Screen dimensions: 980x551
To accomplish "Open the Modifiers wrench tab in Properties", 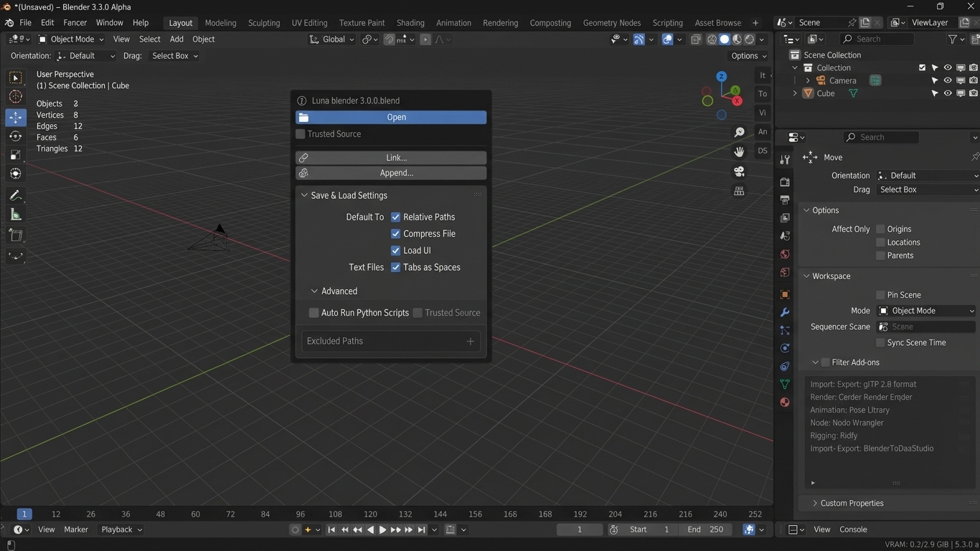I will pos(785,312).
